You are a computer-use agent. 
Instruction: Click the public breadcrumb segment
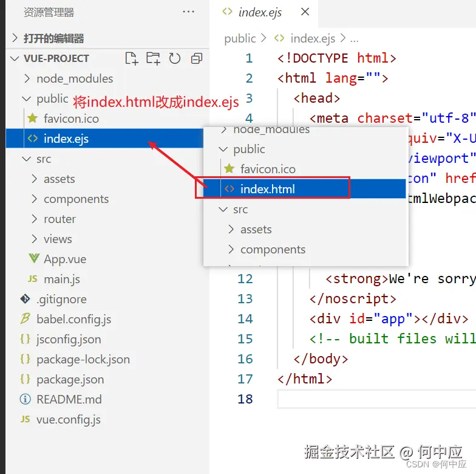coord(240,39)
